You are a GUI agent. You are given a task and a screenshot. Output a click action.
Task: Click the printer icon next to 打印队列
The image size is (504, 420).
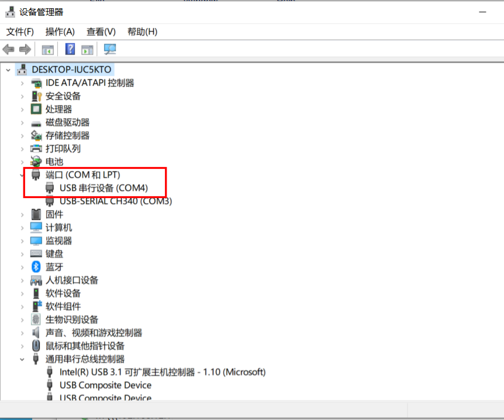tap(36, 148)
